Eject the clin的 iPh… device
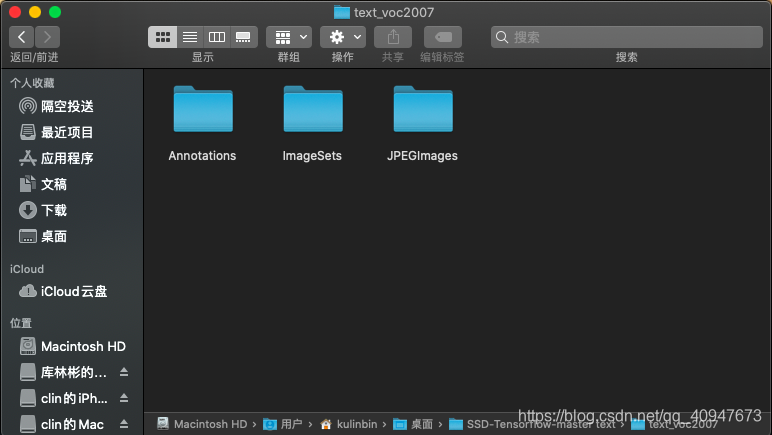This screenshot has height=435, width=772. 124,398
